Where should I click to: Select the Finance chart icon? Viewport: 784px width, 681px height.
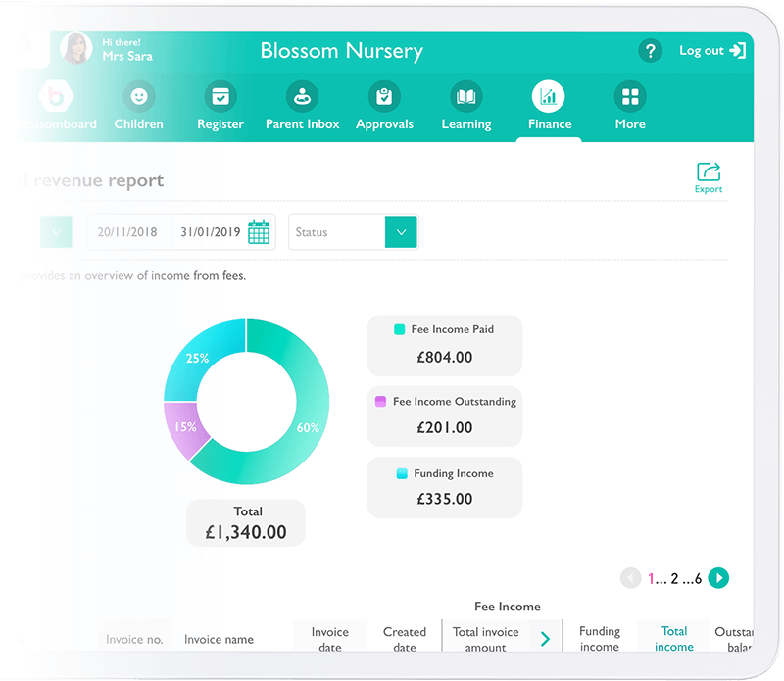(549, 98)
